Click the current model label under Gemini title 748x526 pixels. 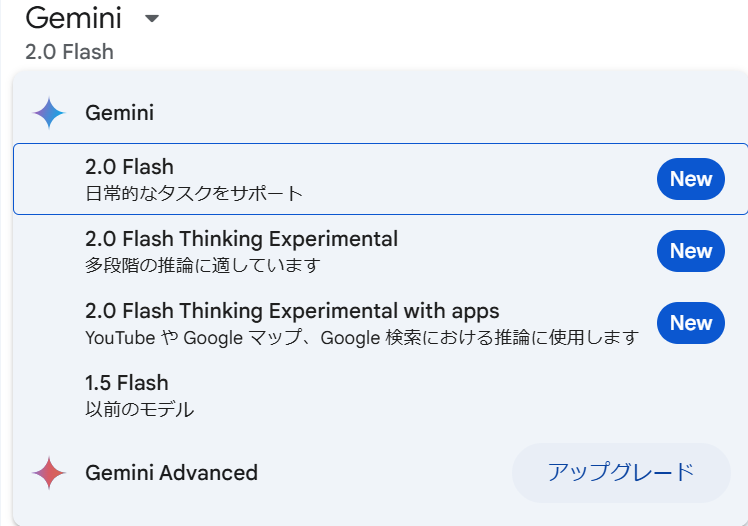pyautogui.click(x=69, y=51)
